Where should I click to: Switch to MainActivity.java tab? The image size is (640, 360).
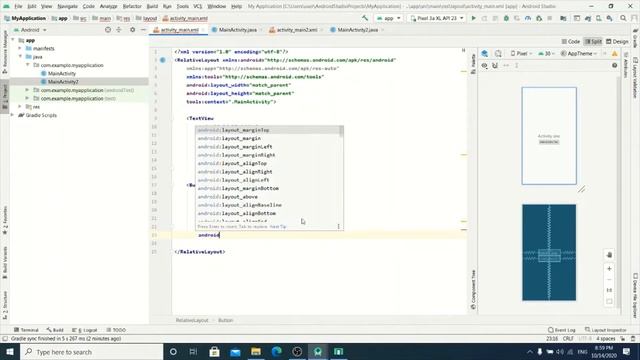pos(238,30)
